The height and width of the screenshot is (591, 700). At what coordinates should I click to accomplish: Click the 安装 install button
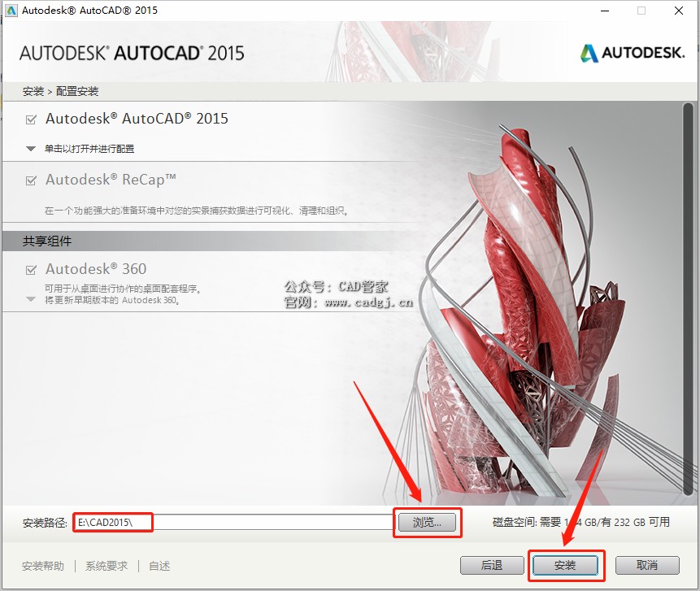pyautogui.click(x=565, y=566)
